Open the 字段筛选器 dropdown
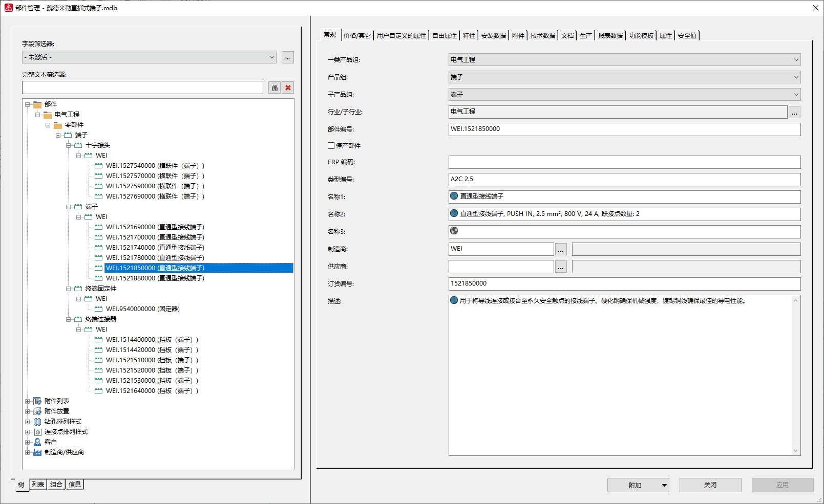Image resolution: width=824 pixels, height=504 pixels. pos(272,57)
